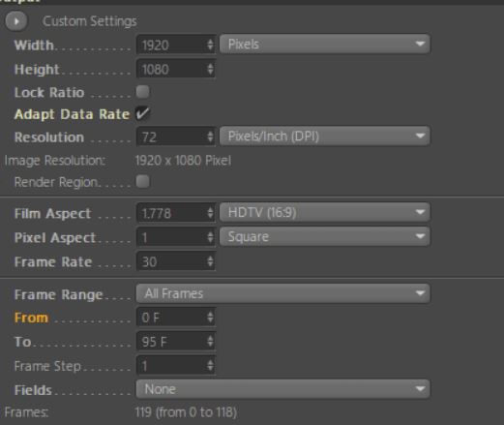Enable the Render Region checkbox

(142, 181)
